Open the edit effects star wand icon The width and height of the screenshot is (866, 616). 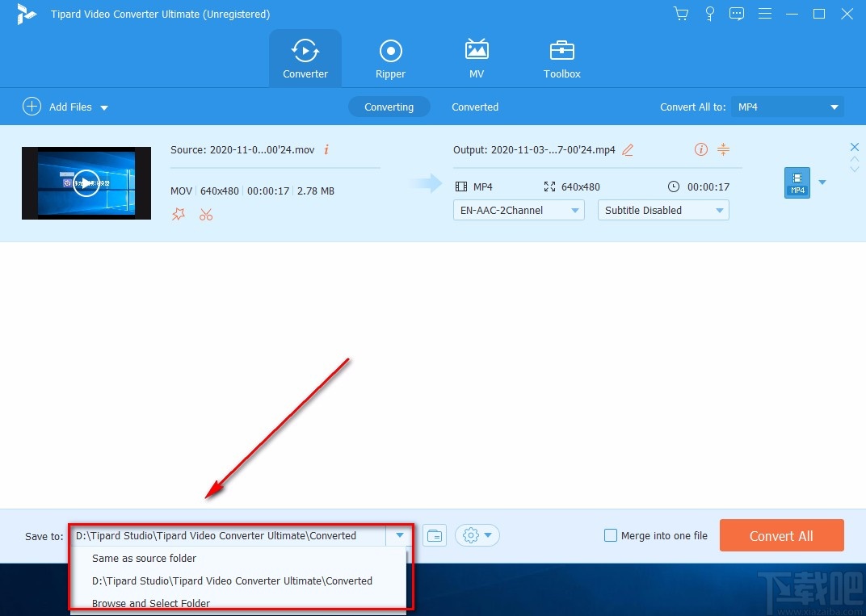(178, 214)
